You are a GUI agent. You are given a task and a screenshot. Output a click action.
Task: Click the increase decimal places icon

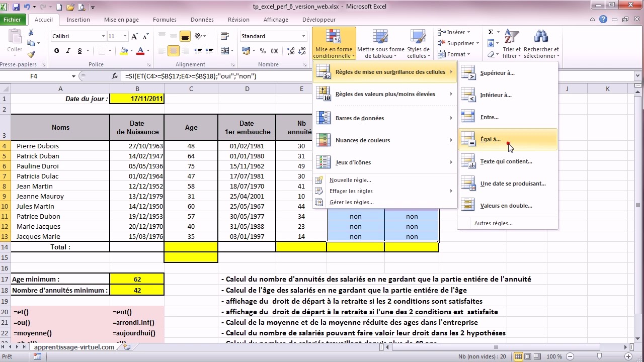[x=290, y=51]
